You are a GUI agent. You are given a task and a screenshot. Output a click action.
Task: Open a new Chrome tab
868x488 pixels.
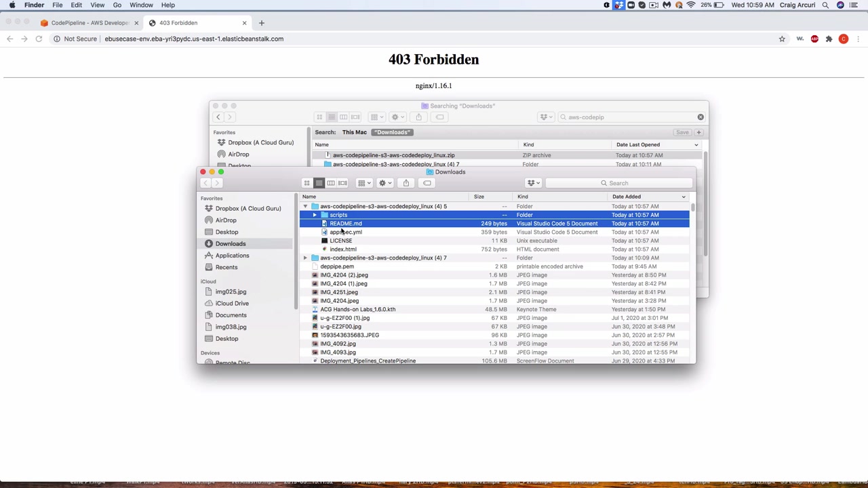pos(261,23)
